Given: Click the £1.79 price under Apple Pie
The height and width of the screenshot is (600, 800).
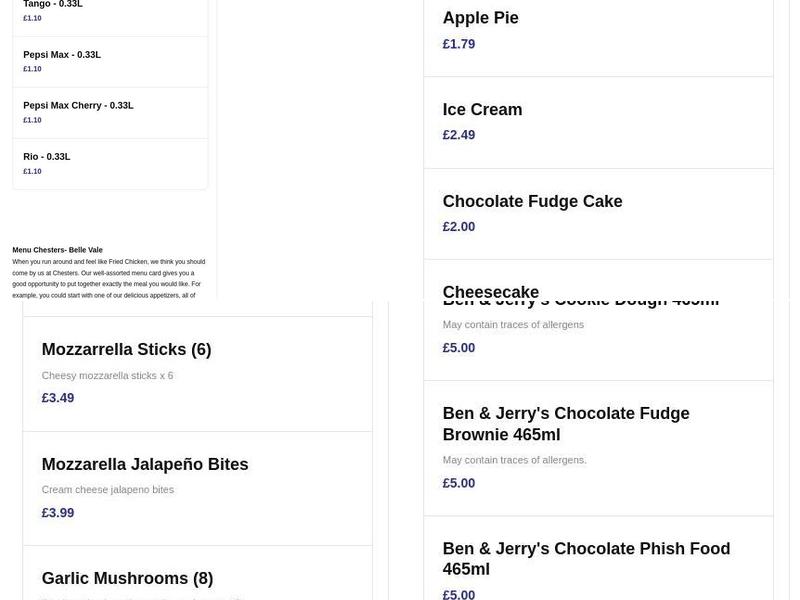Looking at the screenshot, I should [459, 43].
